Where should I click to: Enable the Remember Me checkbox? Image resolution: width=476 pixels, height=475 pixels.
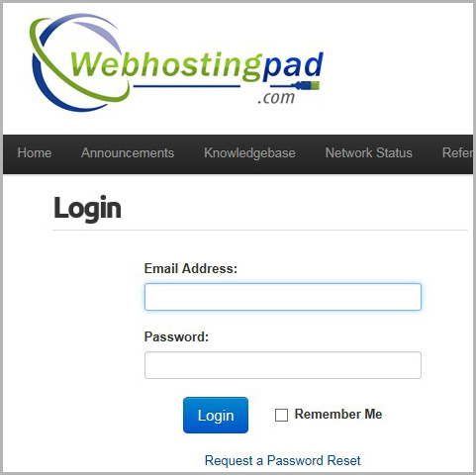coord(281,415)
